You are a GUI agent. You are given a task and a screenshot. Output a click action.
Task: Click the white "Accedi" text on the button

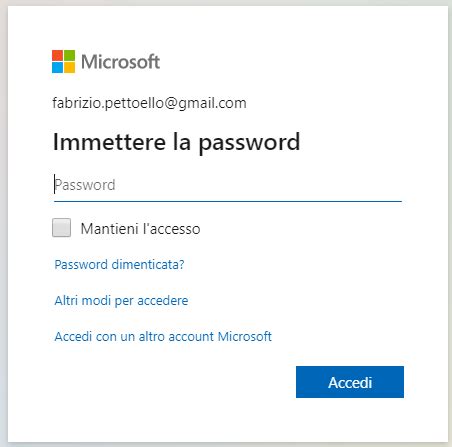[x=350, y=383]
